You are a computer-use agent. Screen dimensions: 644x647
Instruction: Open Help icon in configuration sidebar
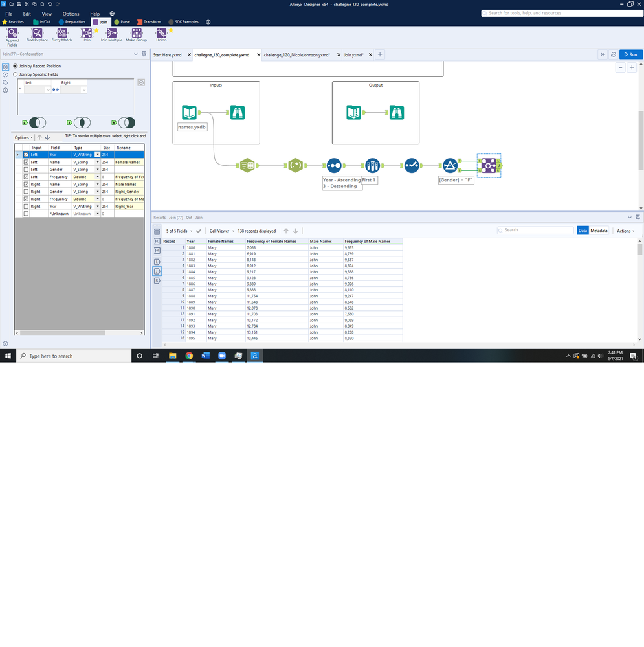[x=5, y=91]
